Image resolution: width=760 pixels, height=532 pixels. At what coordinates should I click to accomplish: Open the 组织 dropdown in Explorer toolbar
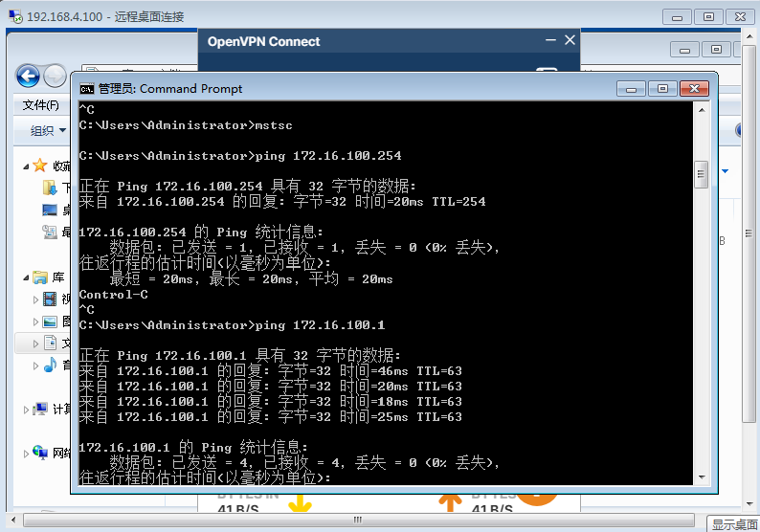click(x=48, y=130)
